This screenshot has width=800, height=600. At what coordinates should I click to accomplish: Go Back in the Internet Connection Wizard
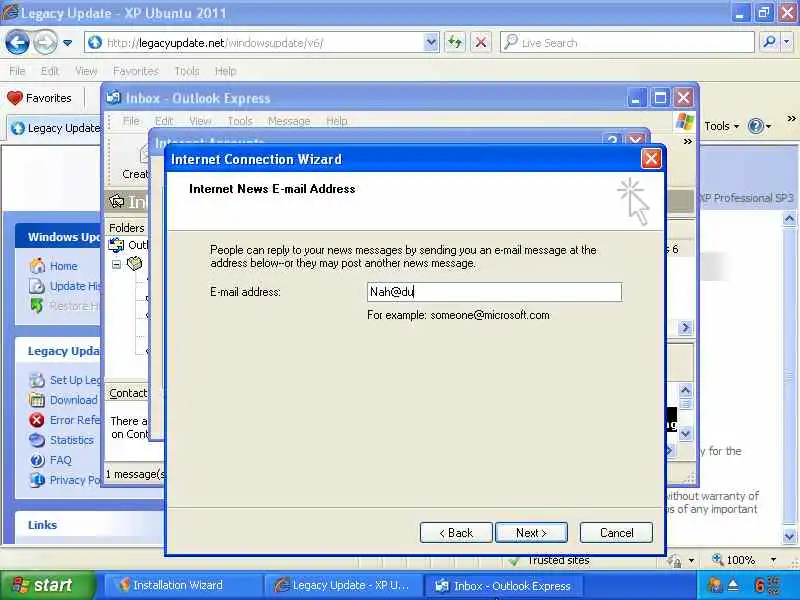point(456,533)
